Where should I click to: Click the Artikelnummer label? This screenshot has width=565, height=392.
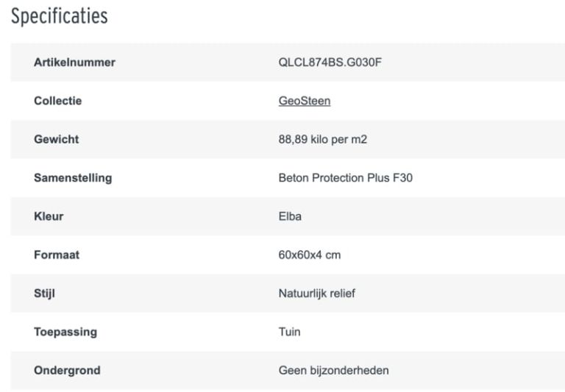coord(74,63)
